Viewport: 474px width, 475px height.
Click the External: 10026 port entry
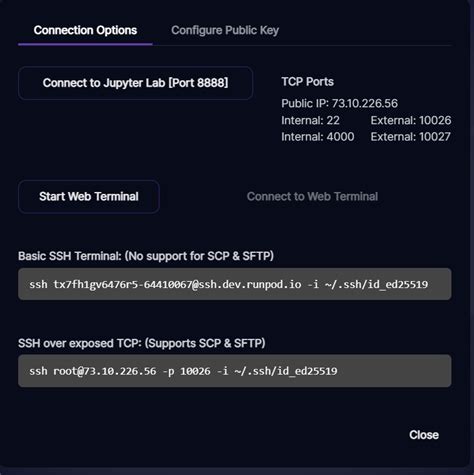pos(411,120)
